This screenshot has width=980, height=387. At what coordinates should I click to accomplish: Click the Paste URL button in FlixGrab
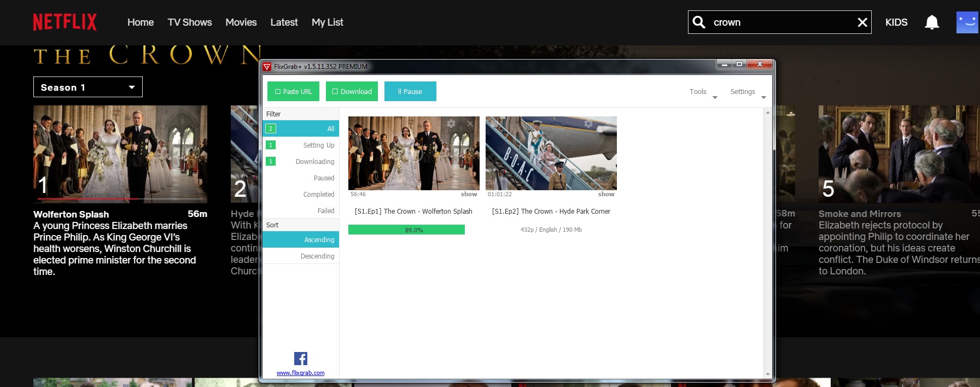click(294, 91)
